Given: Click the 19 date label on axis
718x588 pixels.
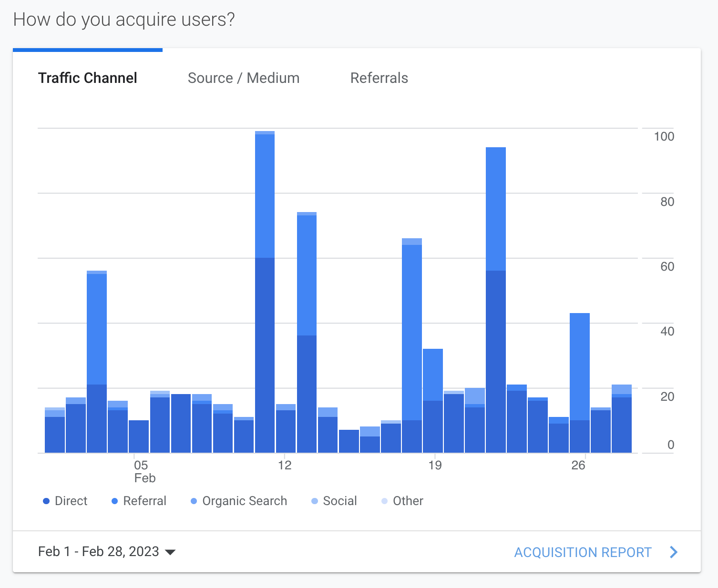Looking at the screenshot, I should pyautogui.click(x=435, y=466).
